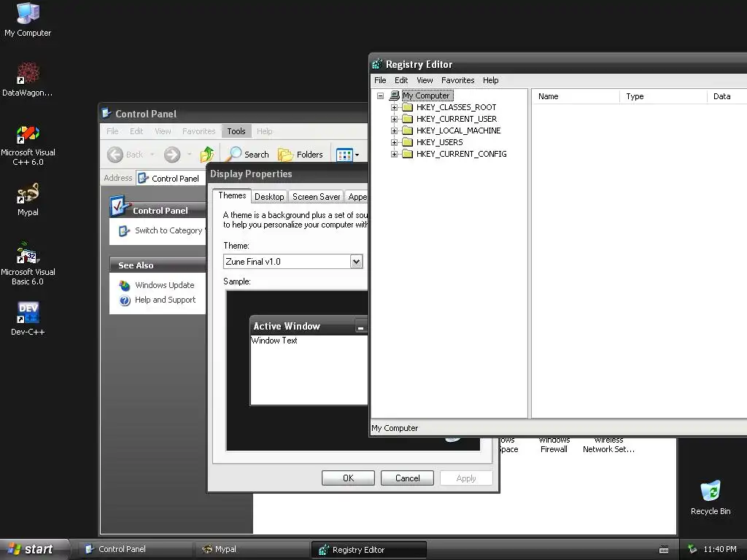Click the Windows Firewall item in Control Panel
Image resolution: width=747 pixels, height=560 pixels.
point(554,446)
